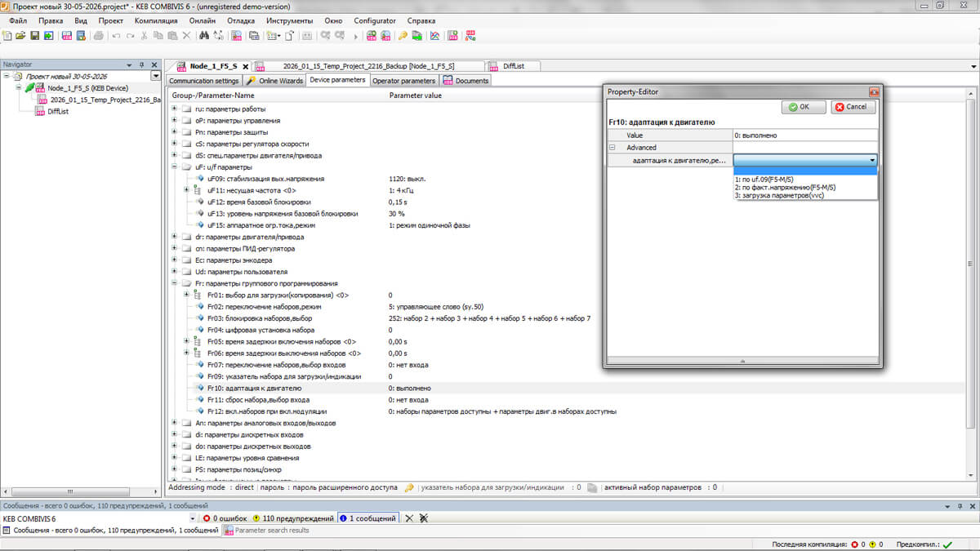Click the Value field showing 0: выполнено
The height and width of the screenshot is (551, 980).
(x=805, y=135)
